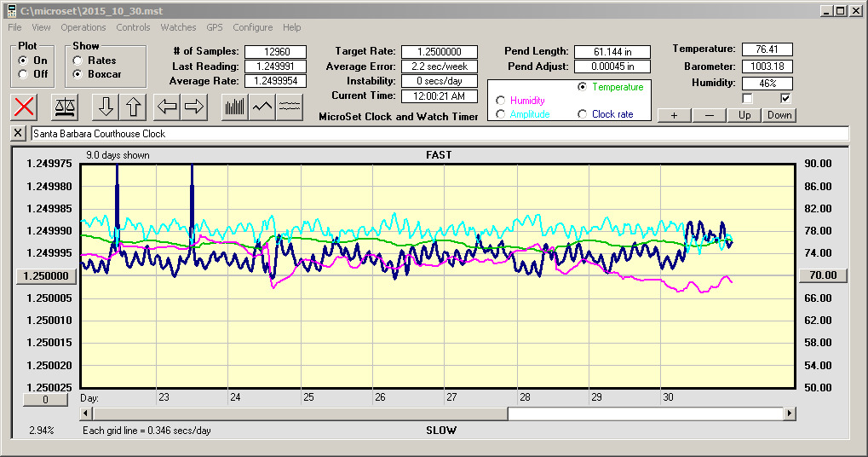Click the Instability value field
This screenshot has height=457, width=868.
[x=440, y=81]
